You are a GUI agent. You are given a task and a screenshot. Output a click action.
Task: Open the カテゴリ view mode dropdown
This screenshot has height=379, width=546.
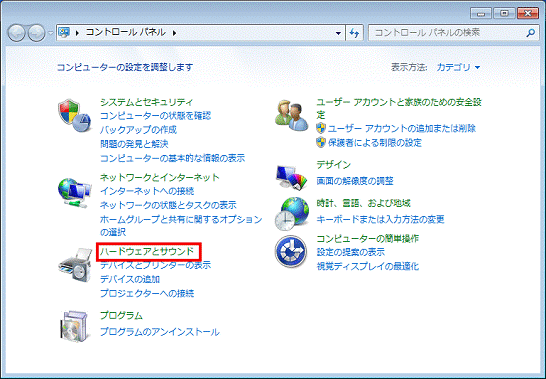coord(458,67)
